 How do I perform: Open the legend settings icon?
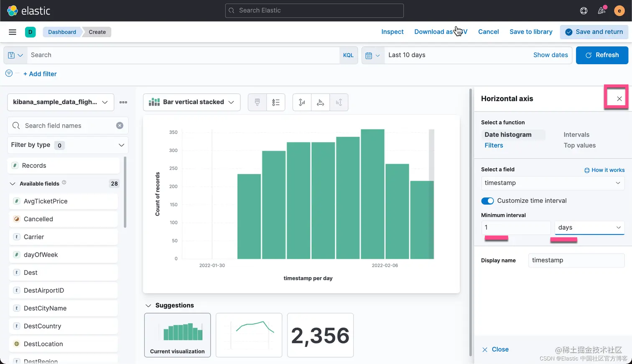(x=276, y=102)
